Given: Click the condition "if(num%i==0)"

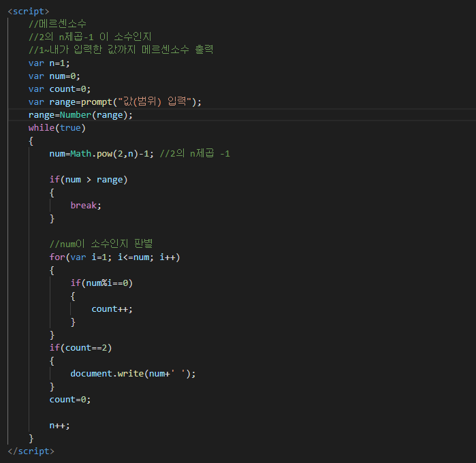Looking at the screenshot, I should point(101,283).
